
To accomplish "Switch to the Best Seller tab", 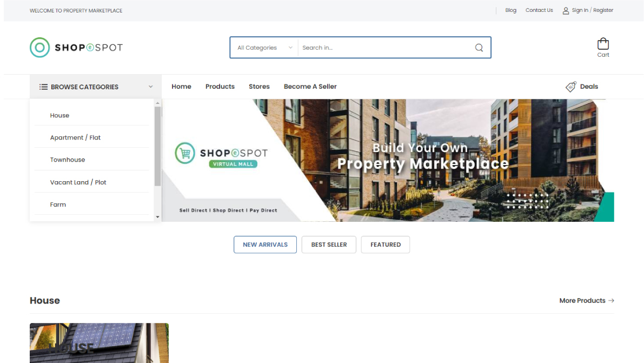I will (x=329, y=245).
